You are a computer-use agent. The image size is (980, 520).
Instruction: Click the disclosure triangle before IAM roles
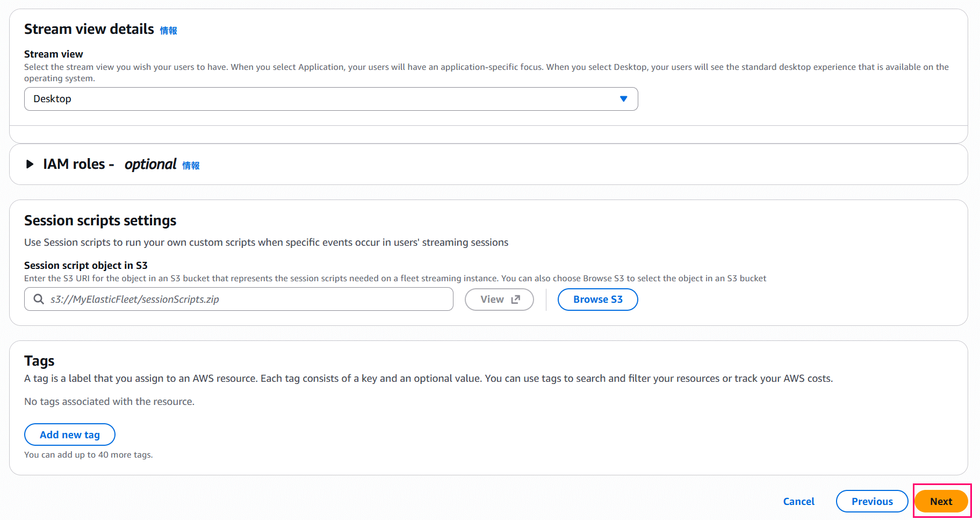point(30,165)
